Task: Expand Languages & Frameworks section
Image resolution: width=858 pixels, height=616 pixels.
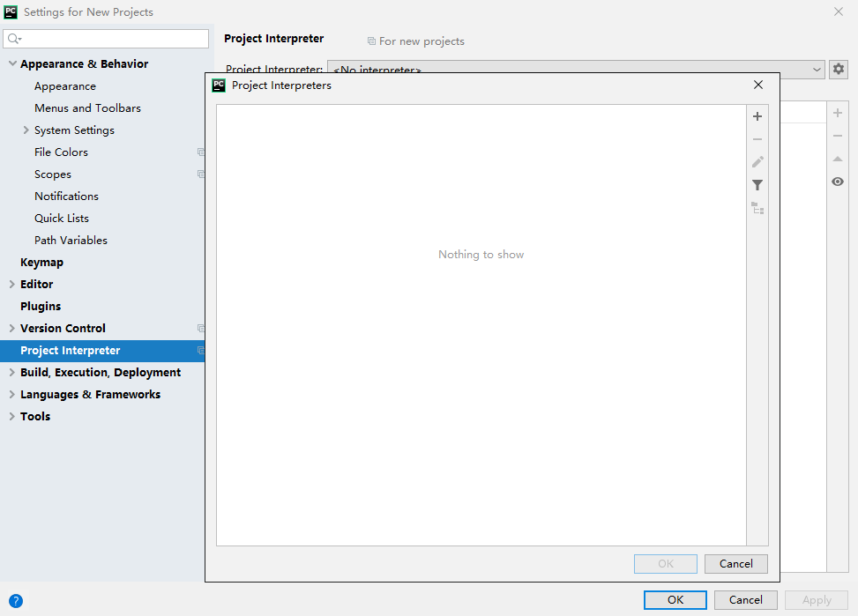Action: click(12, 395)
